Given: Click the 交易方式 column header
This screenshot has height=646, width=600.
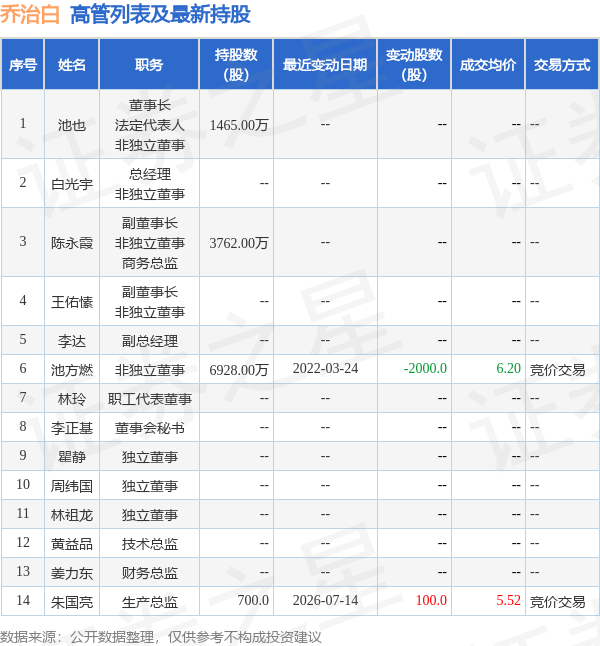Looking at the screenshot, I should (562, 65).
